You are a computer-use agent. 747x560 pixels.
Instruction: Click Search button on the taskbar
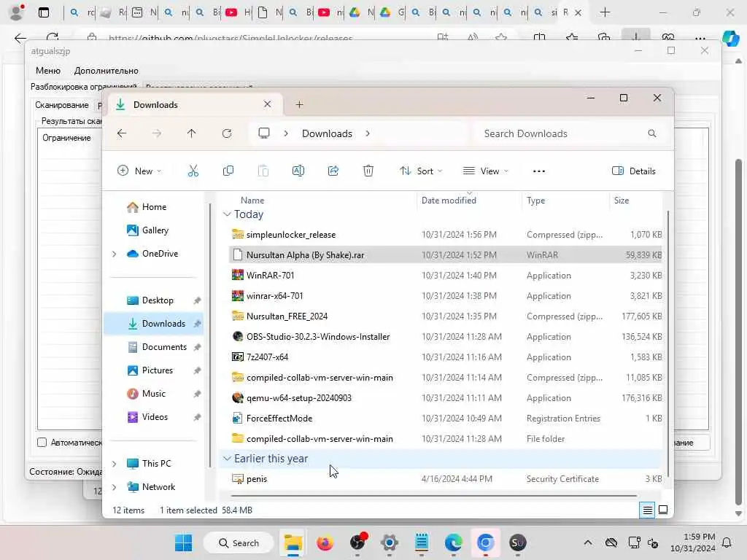[x=239, y=542]
